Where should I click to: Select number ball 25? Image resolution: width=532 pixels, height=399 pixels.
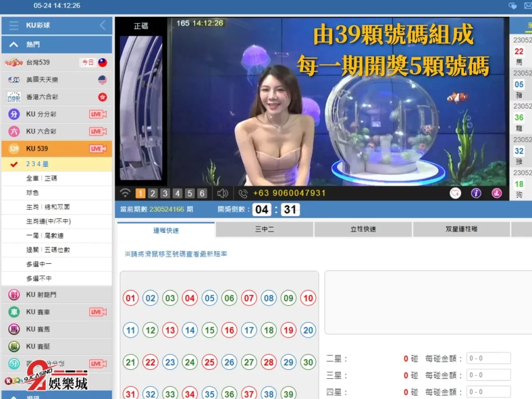point(210,362)
